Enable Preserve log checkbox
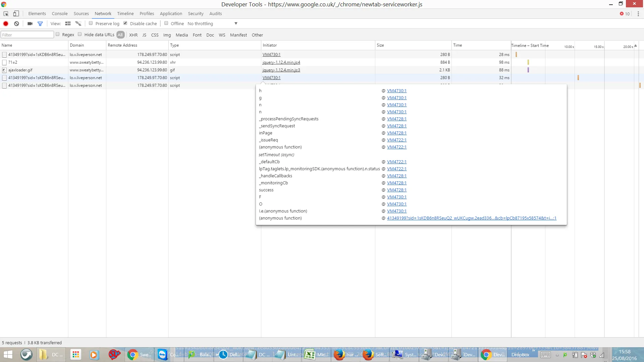 point(91,23)
